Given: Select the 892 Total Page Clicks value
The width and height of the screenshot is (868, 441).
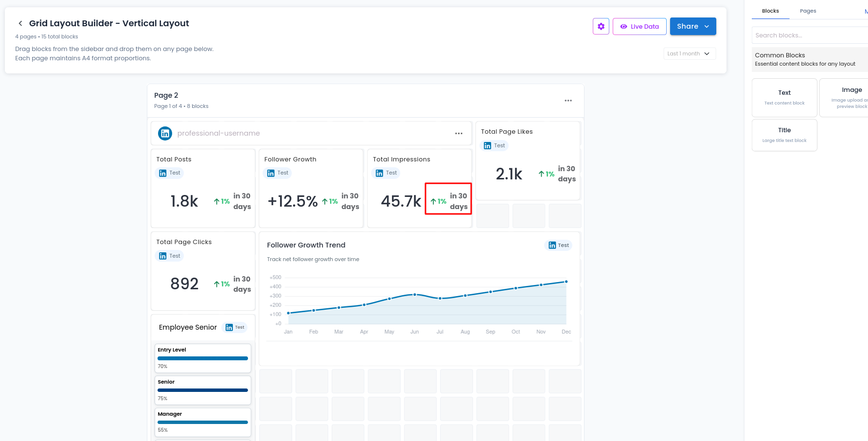Looking at the screenshot, I should click(x=184, y=284).
